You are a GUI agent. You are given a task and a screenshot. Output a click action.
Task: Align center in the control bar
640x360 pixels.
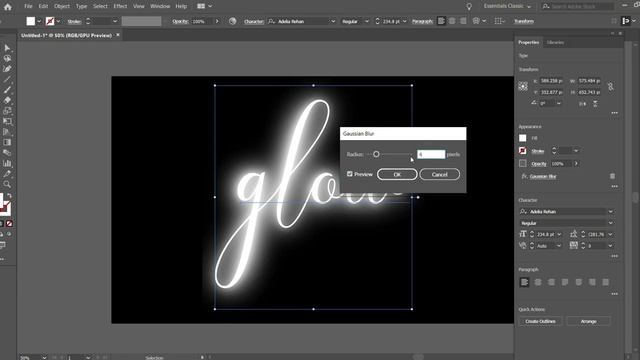point(452,21)
